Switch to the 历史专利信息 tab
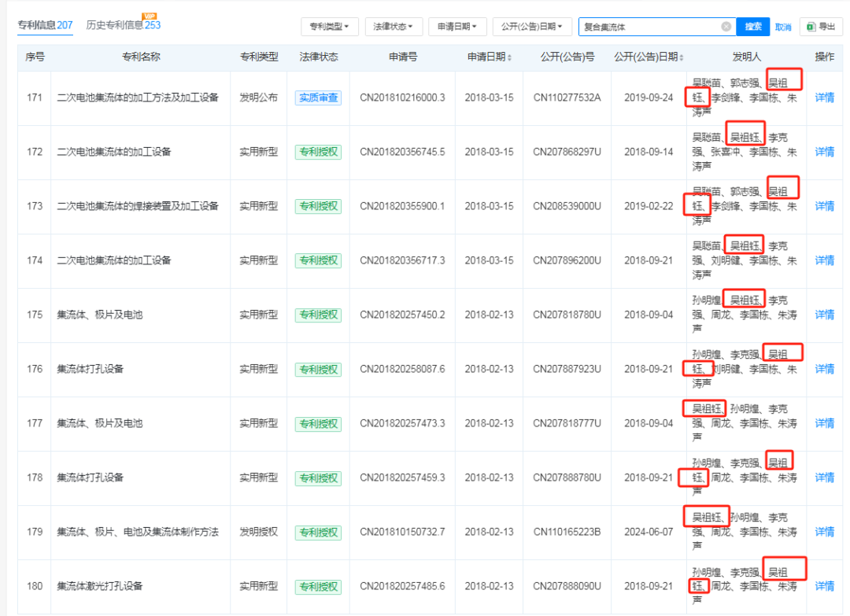Image resolution: width=850 pixels, height=616 pixels. [115, 25]
